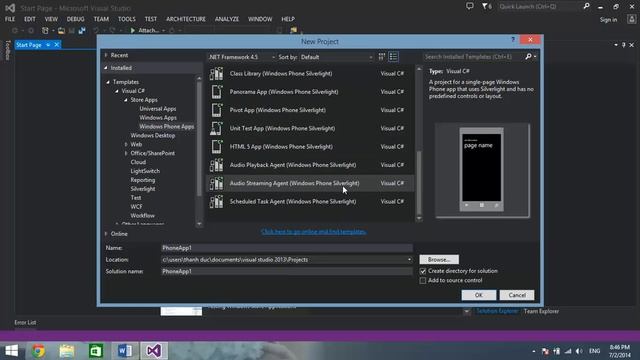Image resolution: width=640 pixels, height=360 pixels.
Task: Select Pivot App (Windows Phone Silverlight) template
Action: pos(310,110)
